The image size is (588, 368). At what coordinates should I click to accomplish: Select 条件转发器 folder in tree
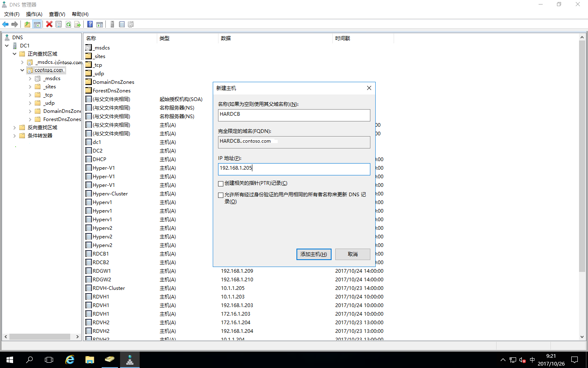(x=40, y=136)
